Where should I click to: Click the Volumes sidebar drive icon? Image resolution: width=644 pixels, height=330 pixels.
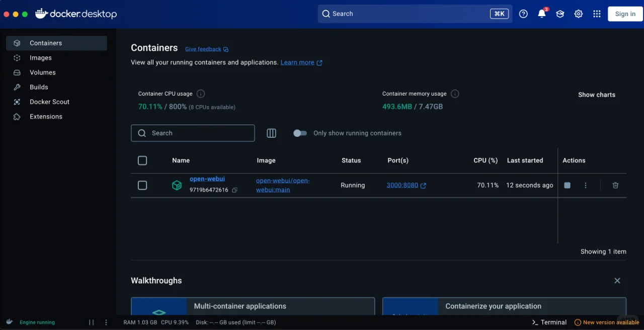pos(17,72)
